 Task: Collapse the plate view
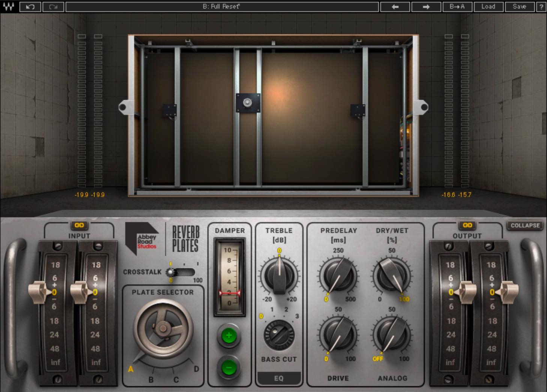pos(525,226)
